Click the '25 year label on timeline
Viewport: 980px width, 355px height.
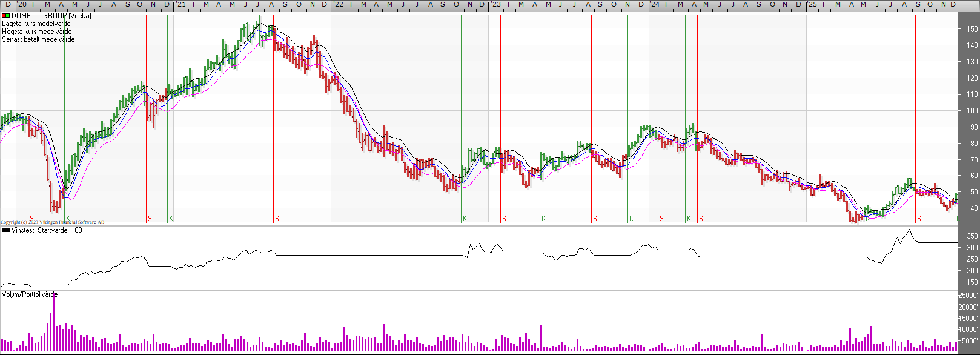812,5
